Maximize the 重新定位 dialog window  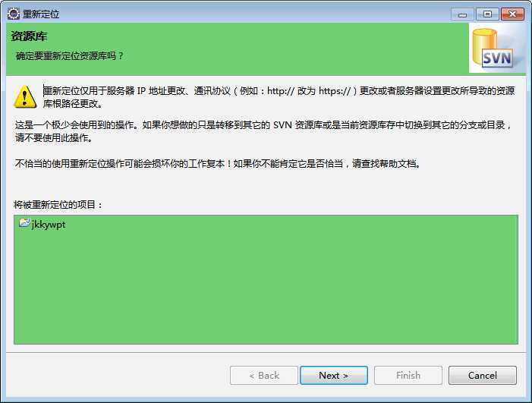(x=487, y=14)
